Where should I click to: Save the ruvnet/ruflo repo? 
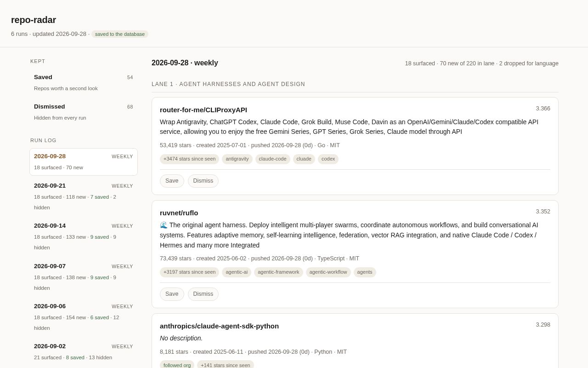(x=172, y=294)
